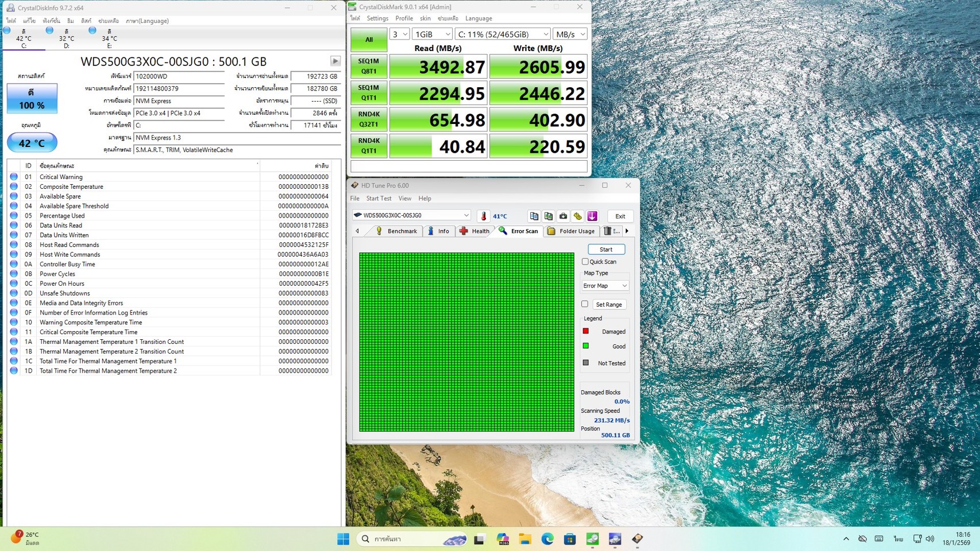Switch to the Benchmark tab
980x551 pixels.
[396, 231]
